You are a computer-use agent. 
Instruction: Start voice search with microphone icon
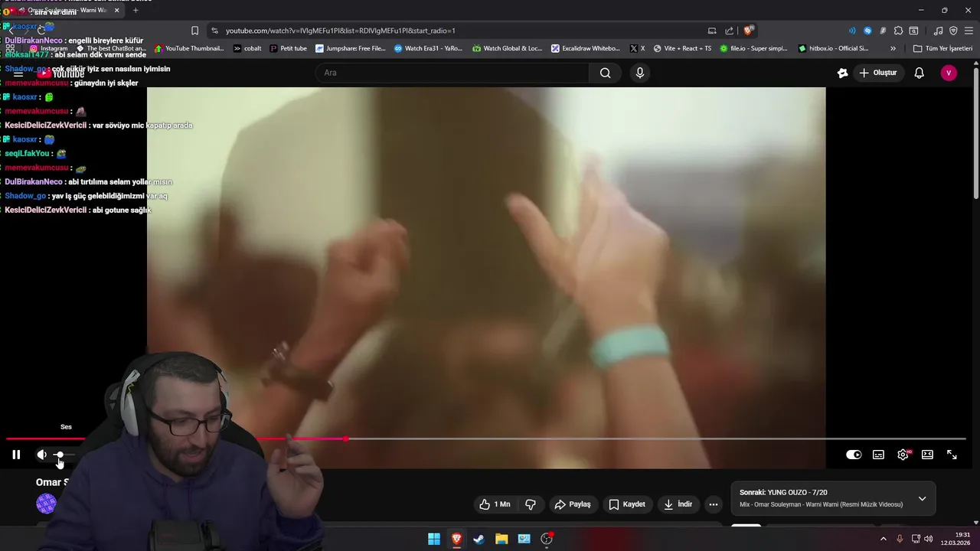pos(640,73)
